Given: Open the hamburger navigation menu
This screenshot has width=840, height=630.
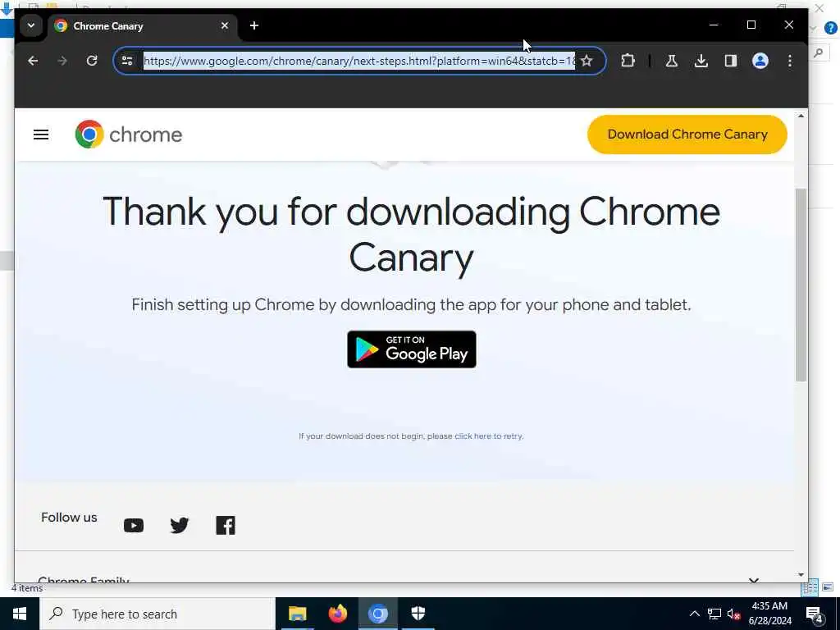Looking at the screenshot, I should click(41, 135).
